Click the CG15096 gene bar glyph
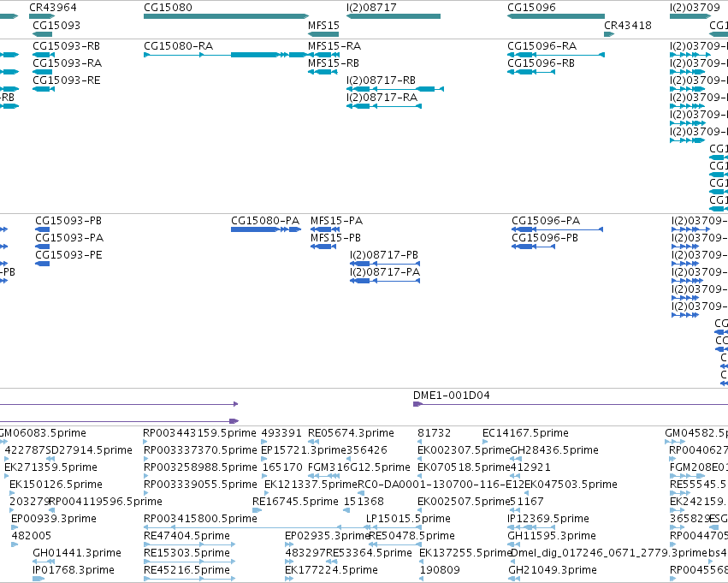This screenshot has width=728, height=583. 556,16
